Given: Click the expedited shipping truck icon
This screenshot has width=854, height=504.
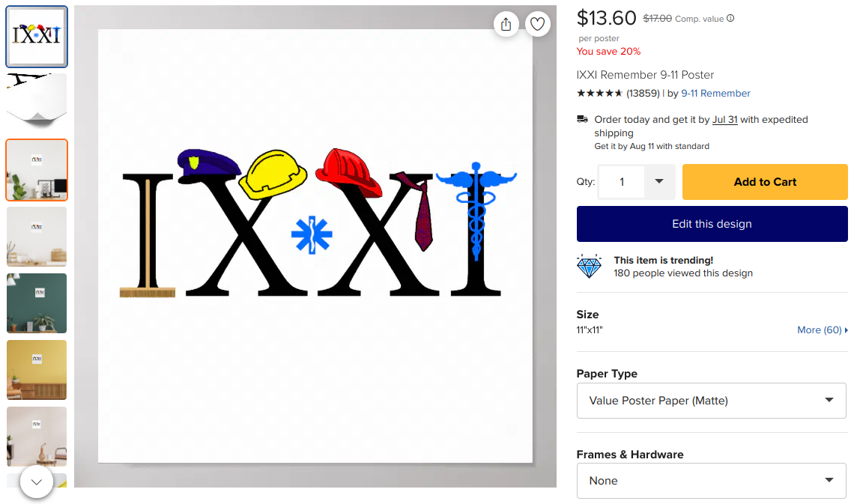Looking at the screenshot, I should 582,118.
